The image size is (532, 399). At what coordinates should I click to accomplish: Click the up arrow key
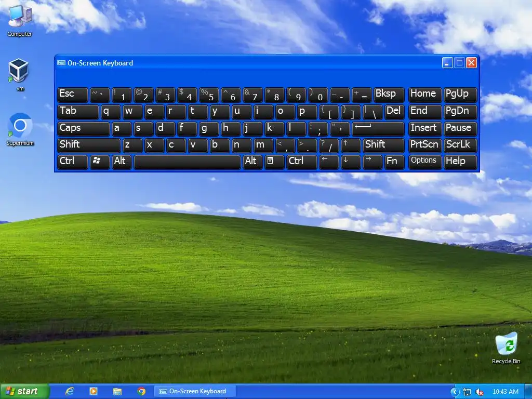pos(351,145)
